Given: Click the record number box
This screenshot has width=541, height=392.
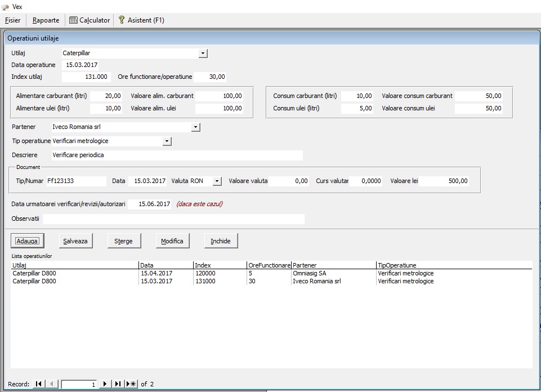Looking at the screenshot, I should (79, 384).
